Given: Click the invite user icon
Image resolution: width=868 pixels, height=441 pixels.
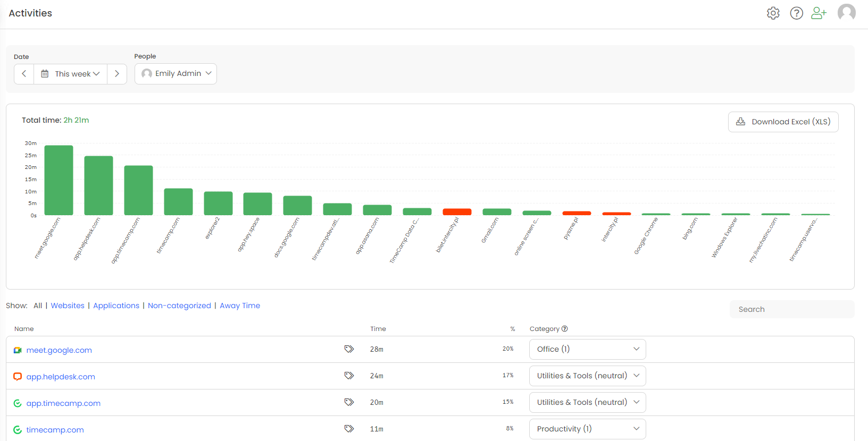Looking at the screenshot, I should point(819,13).
